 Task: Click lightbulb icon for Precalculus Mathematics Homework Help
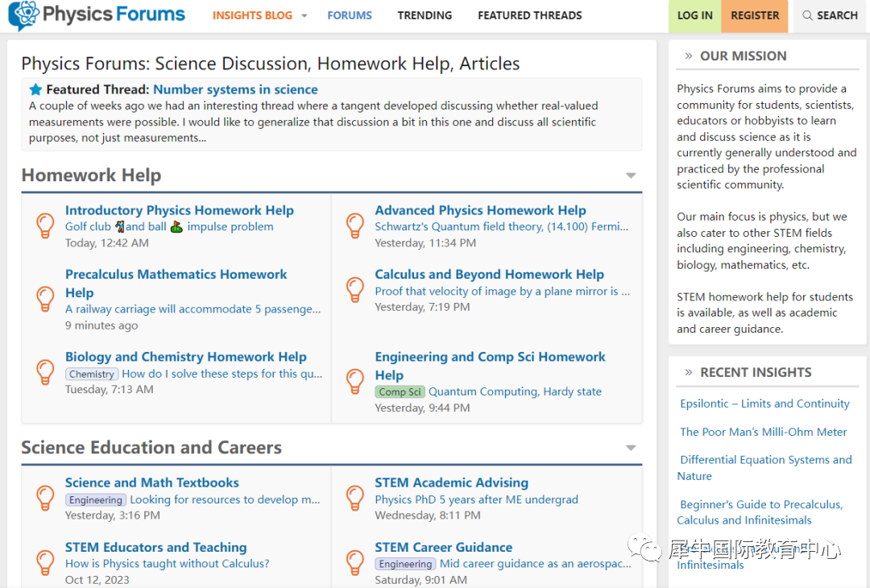pos(45,299)
